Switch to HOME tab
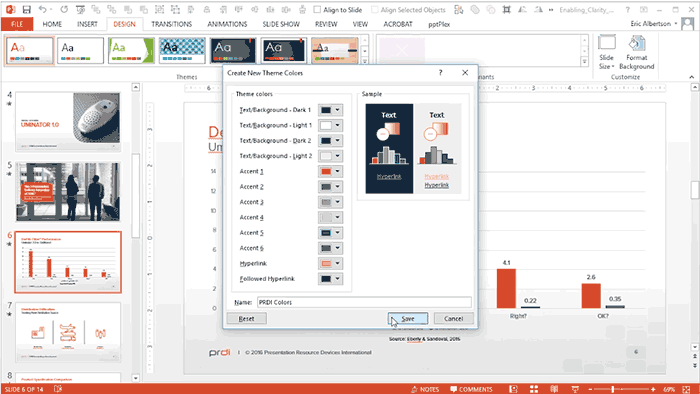The width and height of the screenshot is (700, 394). coord(52,24)
